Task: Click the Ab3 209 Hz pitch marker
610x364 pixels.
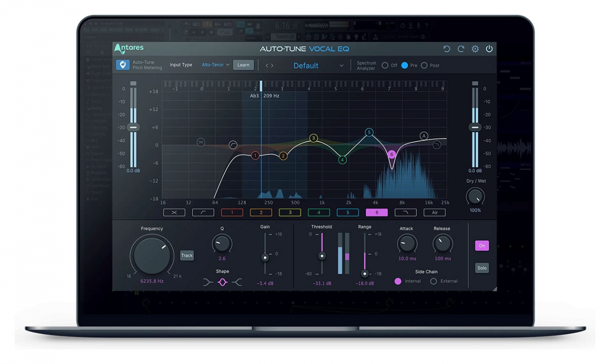Action: coord(265,96)
